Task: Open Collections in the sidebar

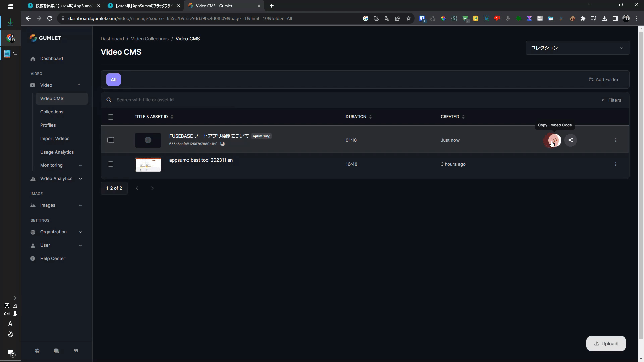Action: 52,112
